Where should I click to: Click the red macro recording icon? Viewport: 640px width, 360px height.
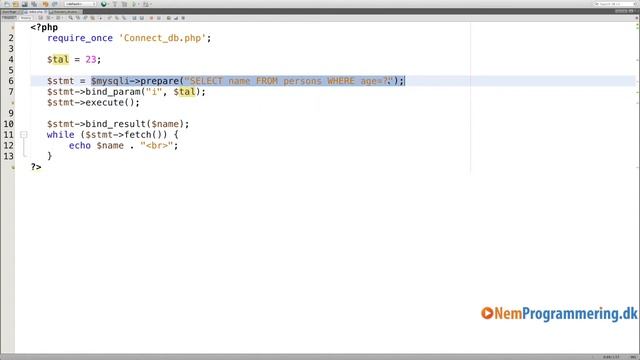(151, 18)
